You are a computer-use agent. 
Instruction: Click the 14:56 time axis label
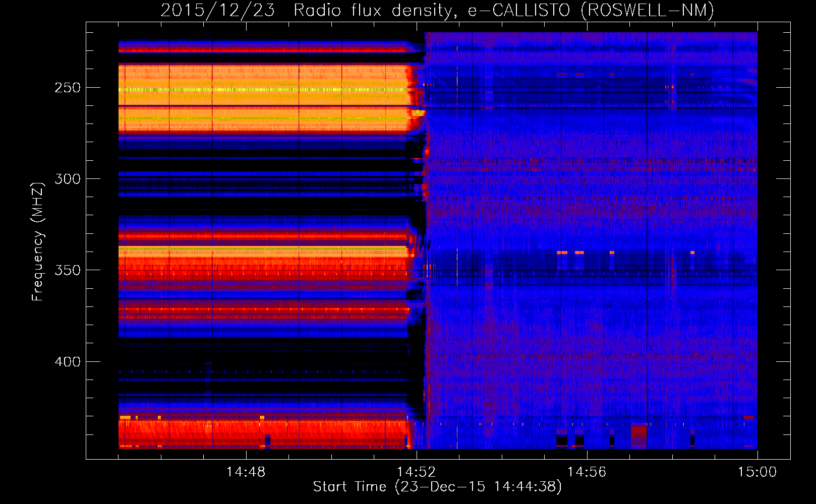(587, 472)
